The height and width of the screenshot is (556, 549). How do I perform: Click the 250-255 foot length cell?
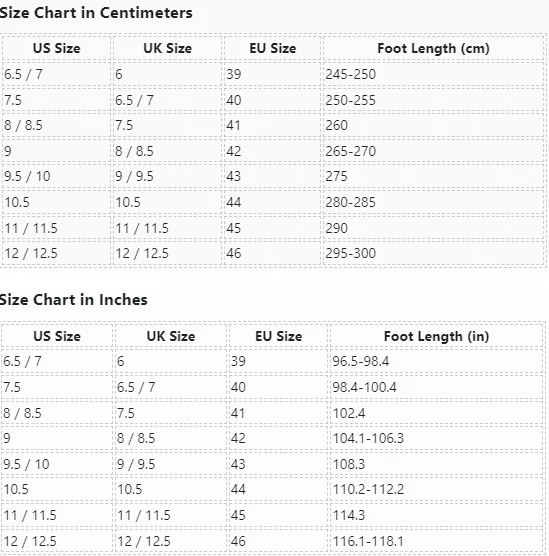(433, 100)
